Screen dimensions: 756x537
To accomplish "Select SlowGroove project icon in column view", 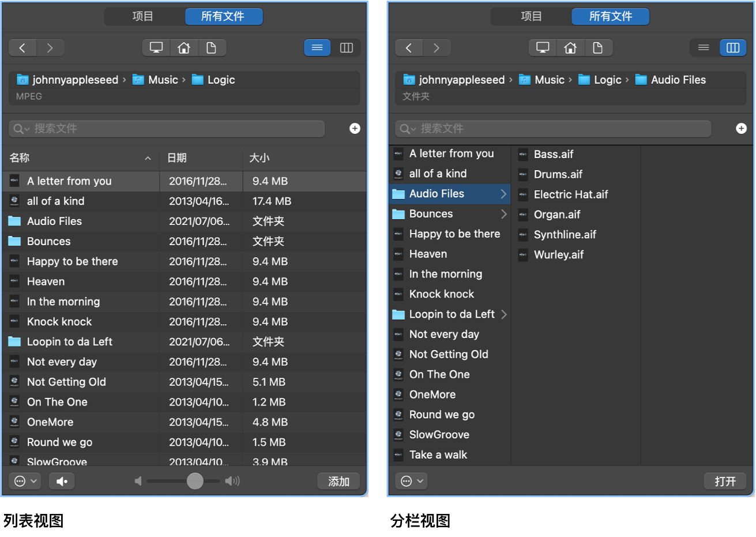I will click(x=398, y=434).
